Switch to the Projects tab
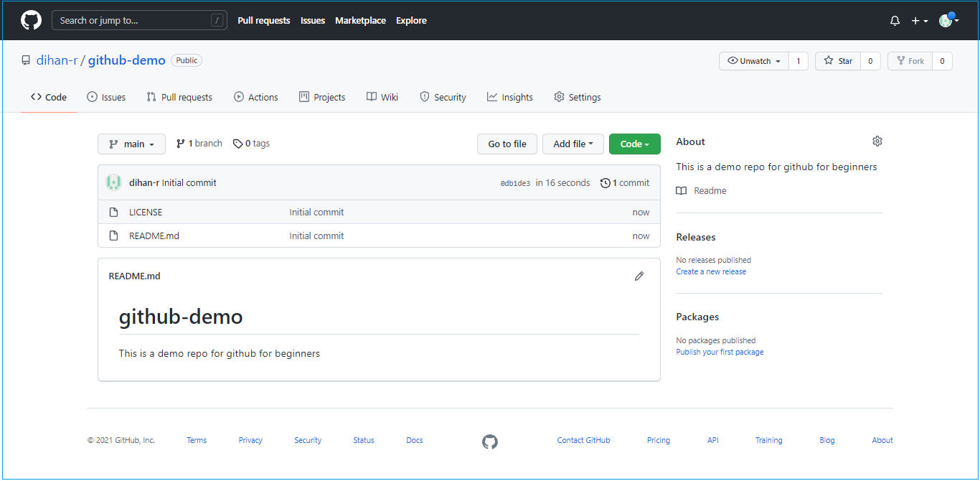980x481 pixels. click(x=322, y=97)
